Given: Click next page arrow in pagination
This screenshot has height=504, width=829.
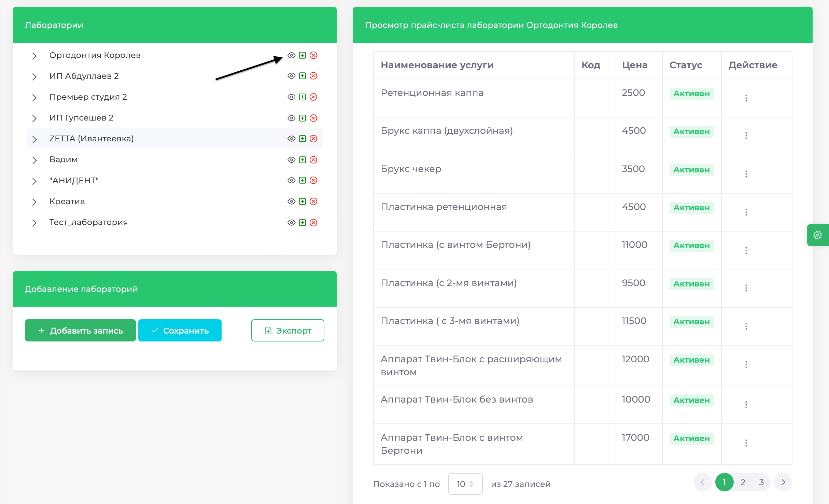Looking at the screenshot, I should click(783, 482).
